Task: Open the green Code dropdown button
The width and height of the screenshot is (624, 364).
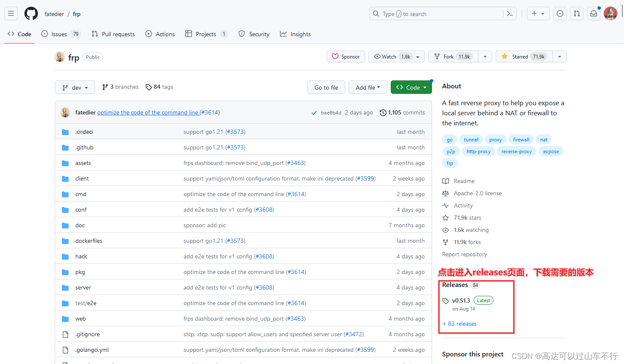Action: (x=411, y=88)
